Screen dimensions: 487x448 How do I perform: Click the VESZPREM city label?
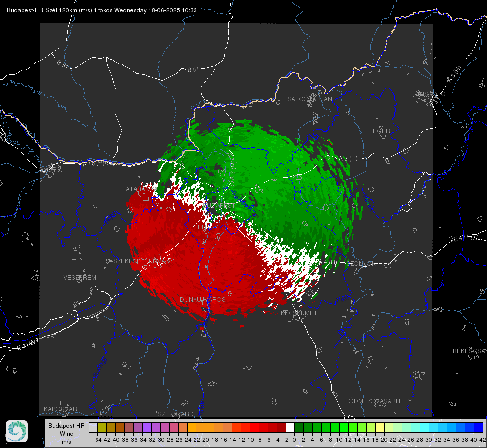pos(80,277)
